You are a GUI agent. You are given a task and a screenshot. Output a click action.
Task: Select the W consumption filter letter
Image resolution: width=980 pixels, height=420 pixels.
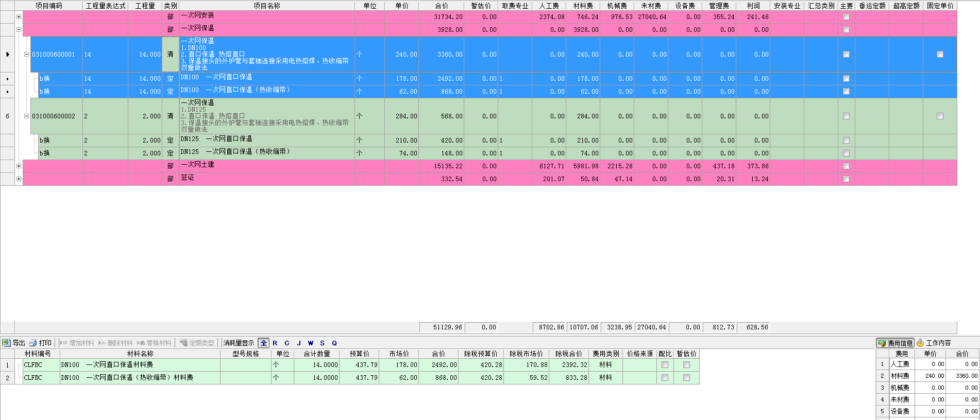point(311,343)
